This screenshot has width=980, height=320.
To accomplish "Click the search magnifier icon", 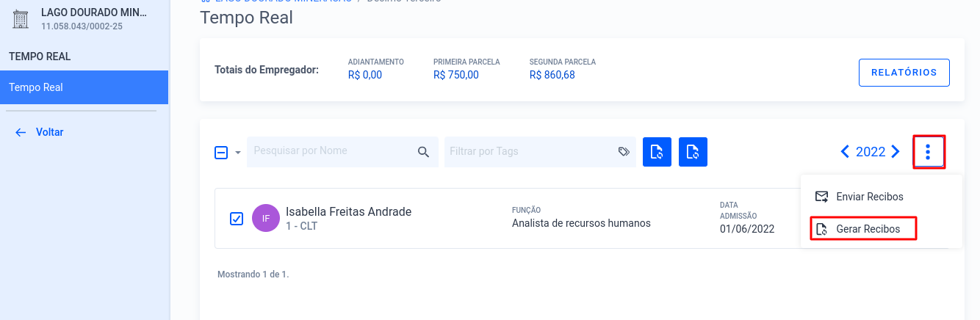I will pos(423,152).
